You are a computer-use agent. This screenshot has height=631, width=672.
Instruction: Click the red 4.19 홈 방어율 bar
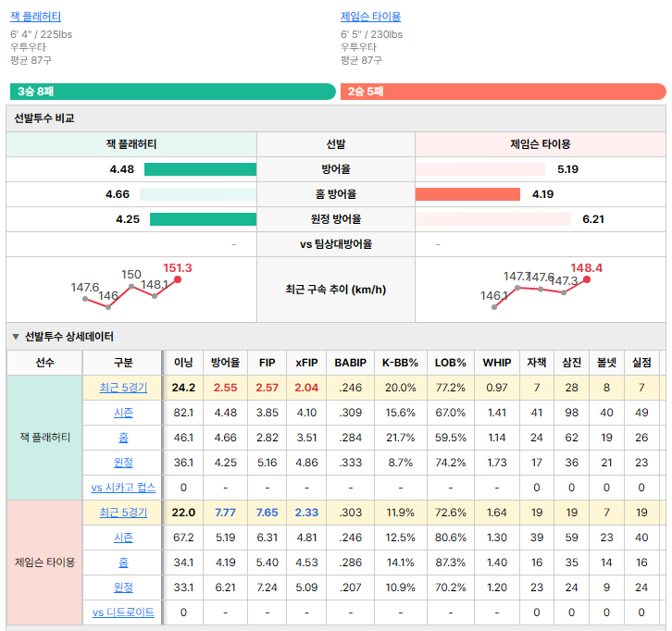tap(467, 194)
